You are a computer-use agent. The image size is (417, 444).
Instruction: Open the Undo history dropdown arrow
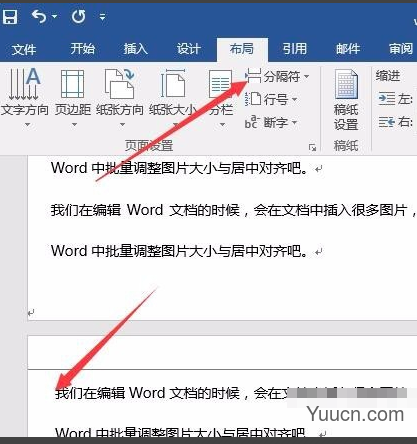click(54, 16)
